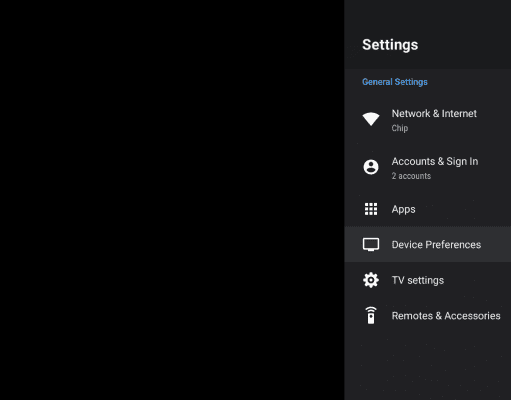This screenshot has height=400, width=511.
Task: Open Remotes & Accessories
Action: point(428,316)
